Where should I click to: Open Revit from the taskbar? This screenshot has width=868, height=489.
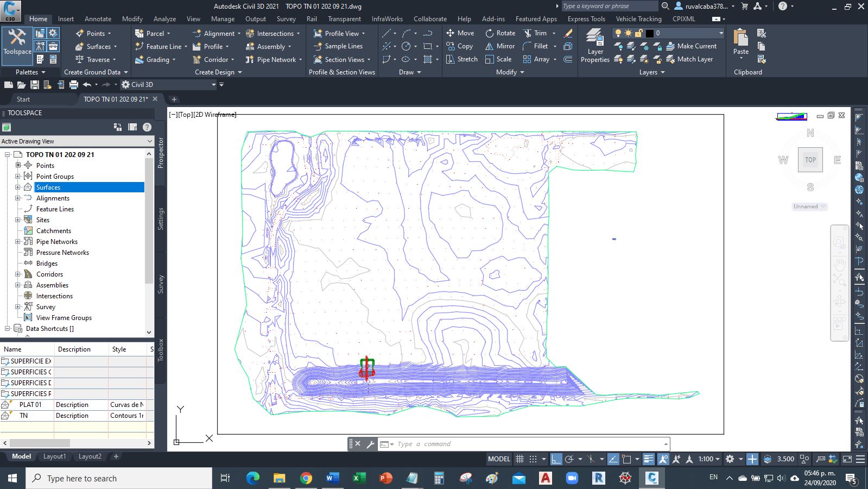pos(599,478)
